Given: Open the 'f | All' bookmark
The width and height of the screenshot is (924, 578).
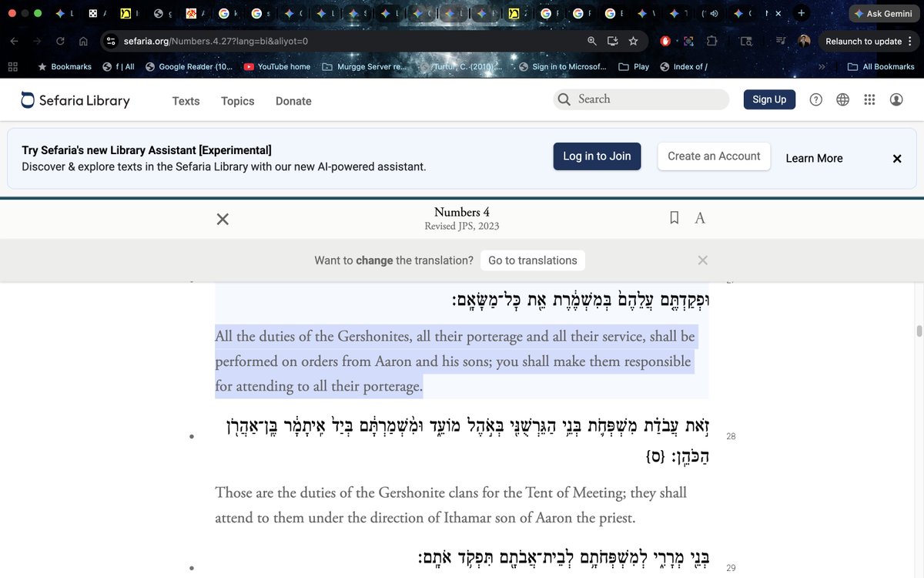Looking at the screenshot, I should point(119,67).
